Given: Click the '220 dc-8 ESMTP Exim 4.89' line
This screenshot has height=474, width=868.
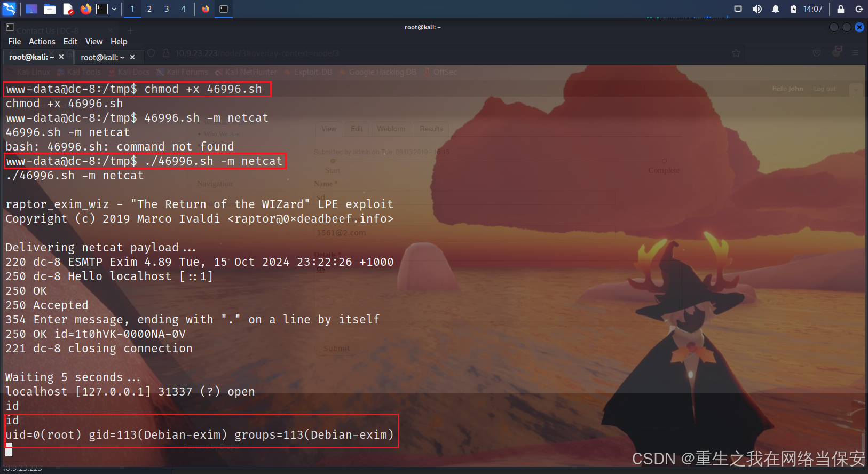Looking at the screenshot, I should click(x=199, y=262).
